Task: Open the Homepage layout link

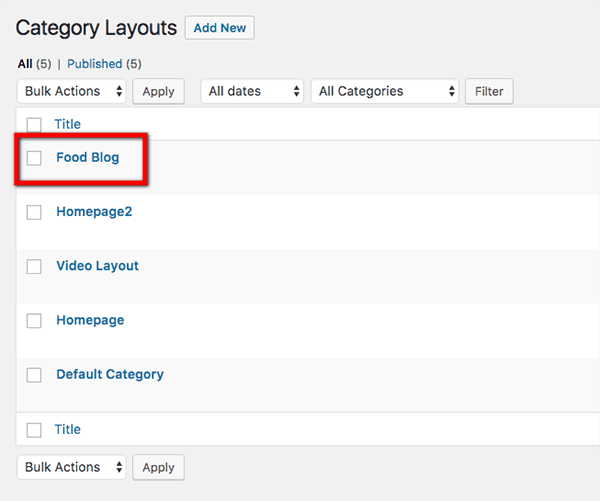Action: coord(90,320)
